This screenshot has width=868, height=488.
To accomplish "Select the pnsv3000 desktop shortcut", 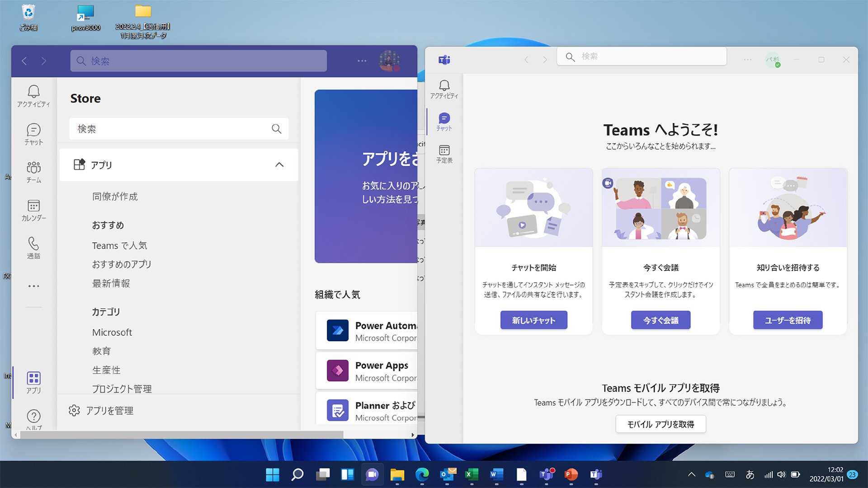I will pos(85,17).
